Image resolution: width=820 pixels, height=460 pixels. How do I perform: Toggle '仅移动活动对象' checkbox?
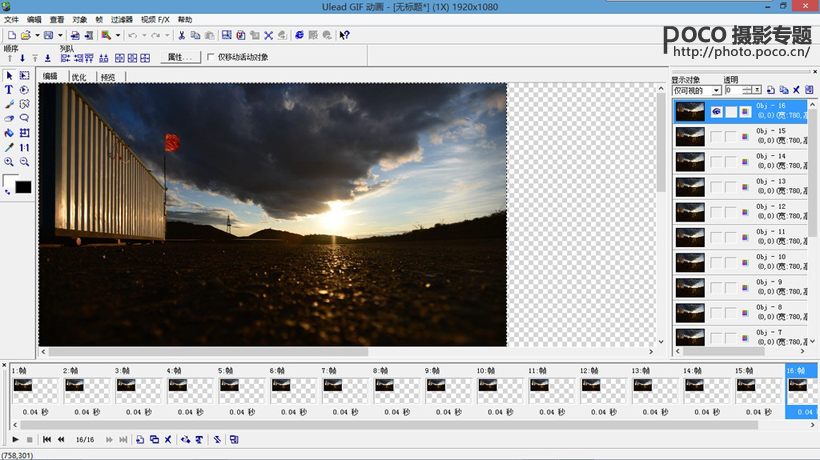pyautogui.click(x=211, y=57)
